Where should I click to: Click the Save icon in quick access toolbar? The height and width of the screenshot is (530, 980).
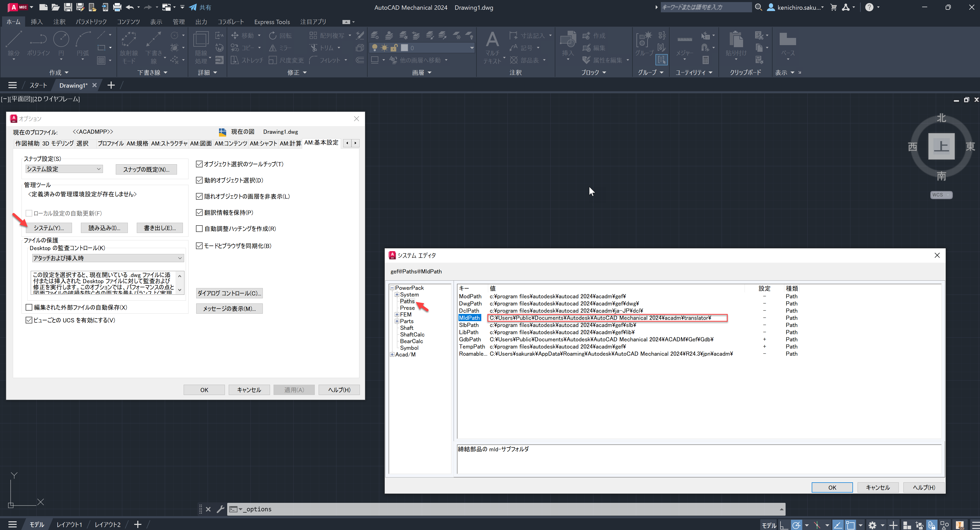point(68,7)
